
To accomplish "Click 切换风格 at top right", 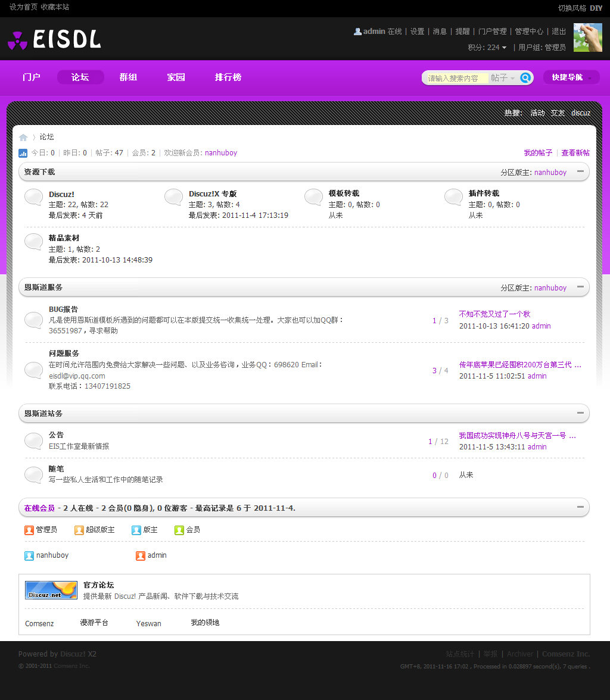I will (572, 8).
